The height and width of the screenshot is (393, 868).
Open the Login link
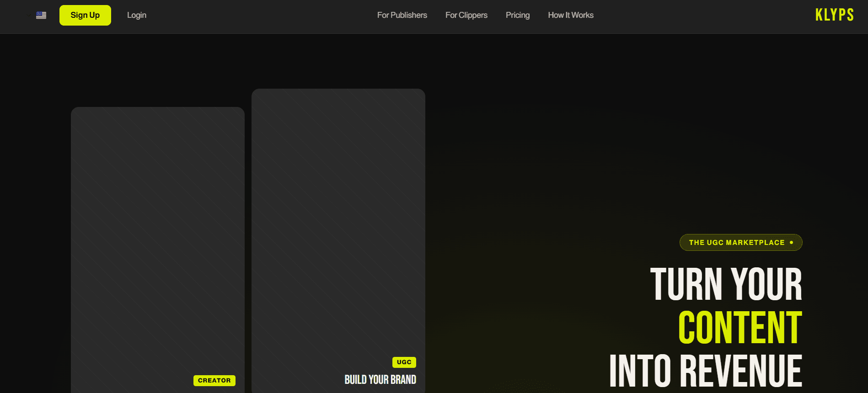tap(137, 15)
